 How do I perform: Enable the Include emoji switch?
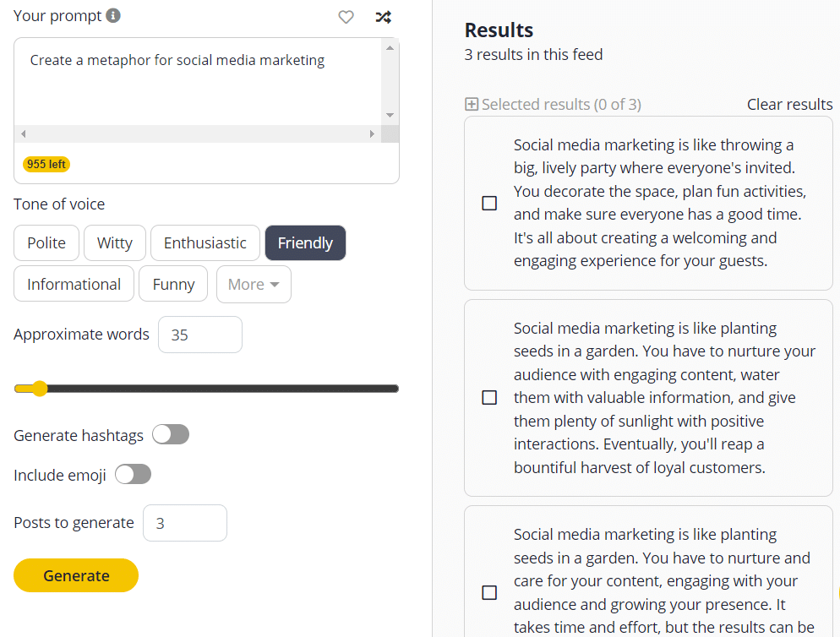pos(133,474)
